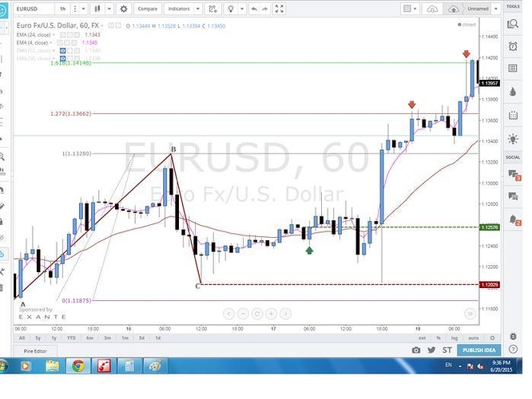Expand the EMA (24, close) options arrow
Image resolution: width=532 pixels, height=399 pixels.
pos(54,35)
